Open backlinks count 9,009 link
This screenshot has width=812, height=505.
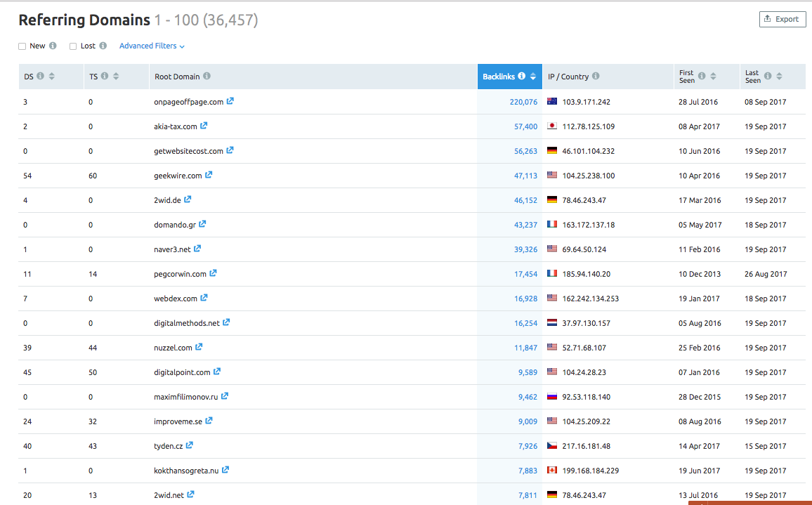[528, 421]
